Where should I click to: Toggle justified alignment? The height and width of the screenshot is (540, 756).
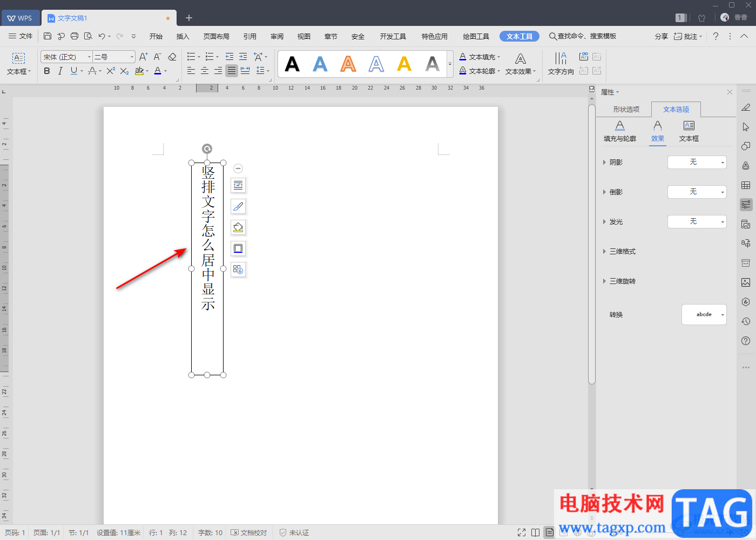[232, 71]
